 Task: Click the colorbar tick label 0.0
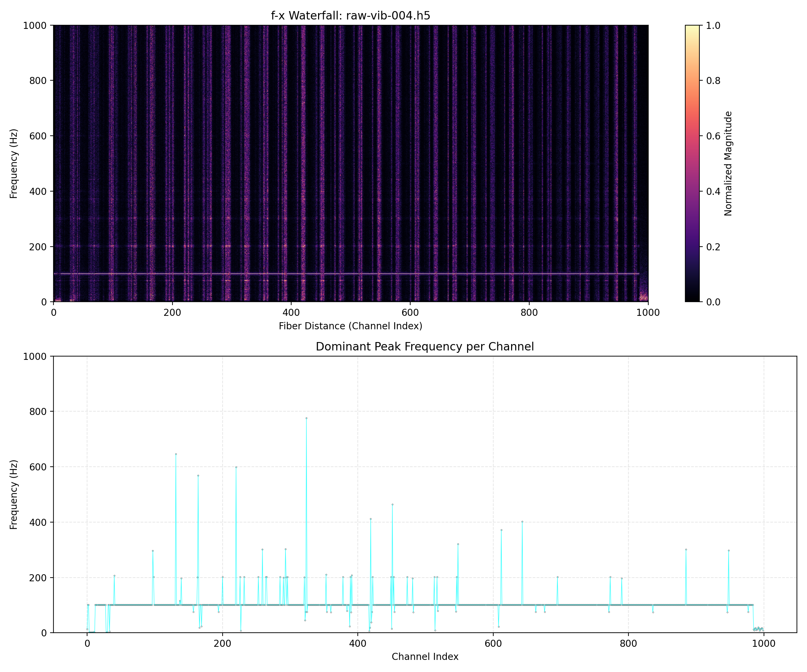[x=713, y=302]
